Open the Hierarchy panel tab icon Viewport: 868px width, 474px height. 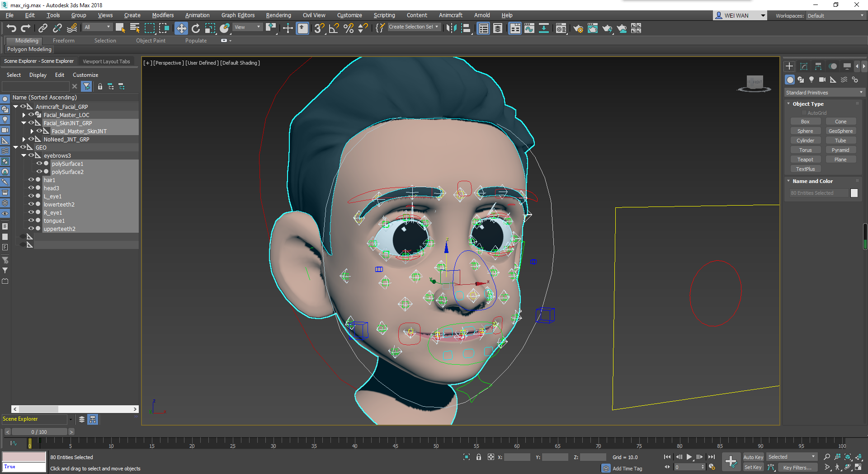tap(818, 66)
